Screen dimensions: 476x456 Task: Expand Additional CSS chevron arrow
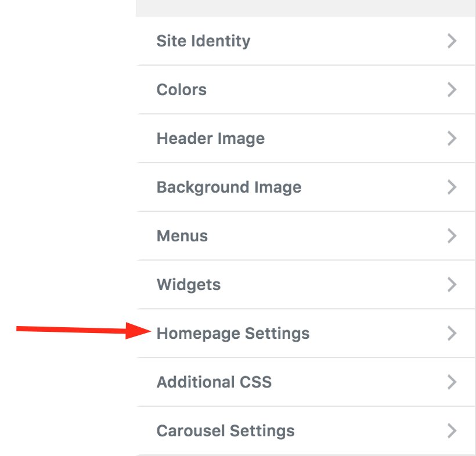[x=452, y=382]
